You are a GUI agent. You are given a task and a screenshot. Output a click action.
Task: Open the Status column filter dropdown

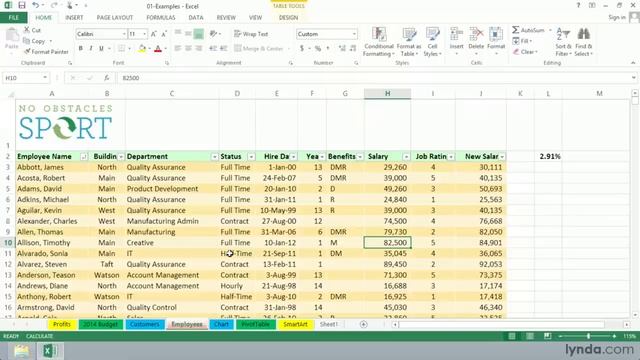pyautogui.click(x=251, y=157)
